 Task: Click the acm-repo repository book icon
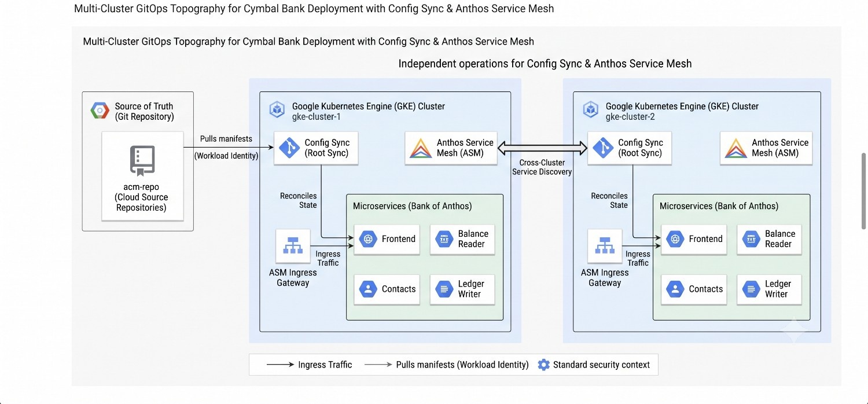(x=141, y=161)
